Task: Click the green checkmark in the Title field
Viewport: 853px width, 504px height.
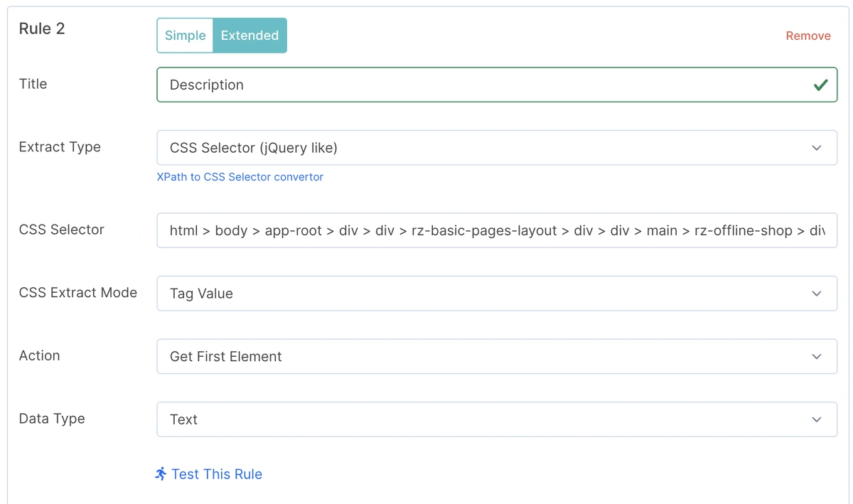Action: (x=820, y=85)
